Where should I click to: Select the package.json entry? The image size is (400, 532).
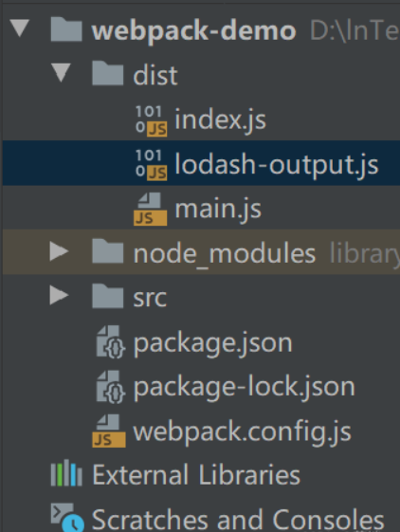click(x=212, y=343)
